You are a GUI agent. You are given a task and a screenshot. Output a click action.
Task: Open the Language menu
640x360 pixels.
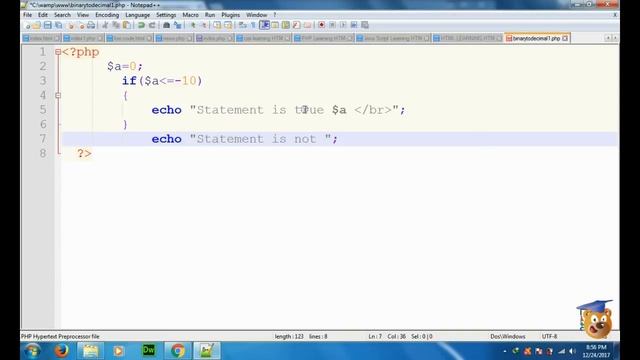click(138, 15)
